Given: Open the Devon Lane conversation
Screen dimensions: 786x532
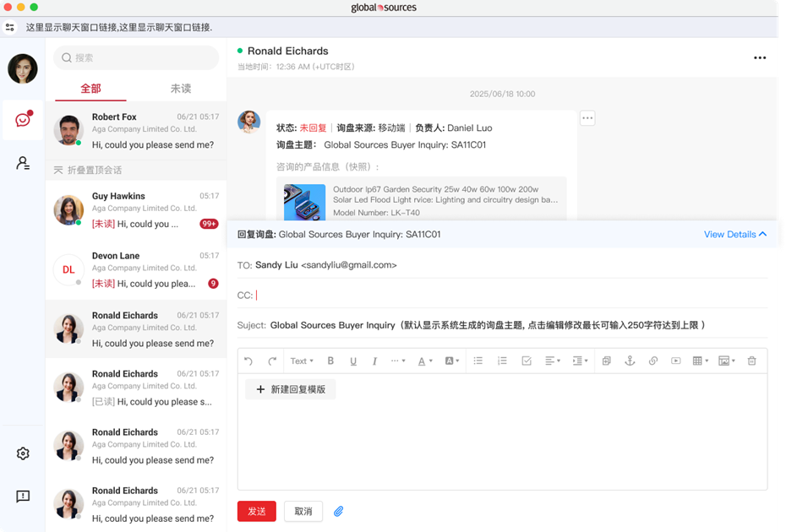Looking at the screenshot, I should 136,269.
